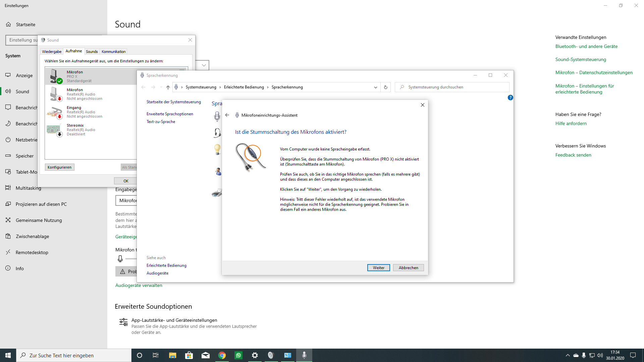
Task: Show hidden tray icons chevron
Action: 568,355
